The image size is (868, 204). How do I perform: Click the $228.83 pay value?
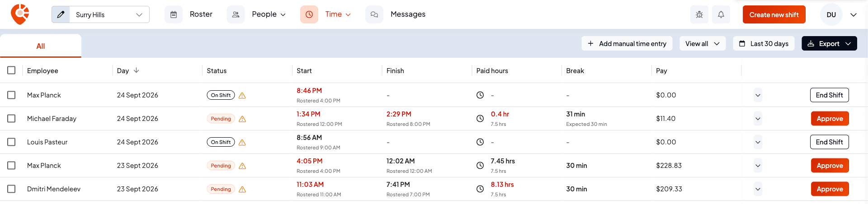tap(669, 166)
